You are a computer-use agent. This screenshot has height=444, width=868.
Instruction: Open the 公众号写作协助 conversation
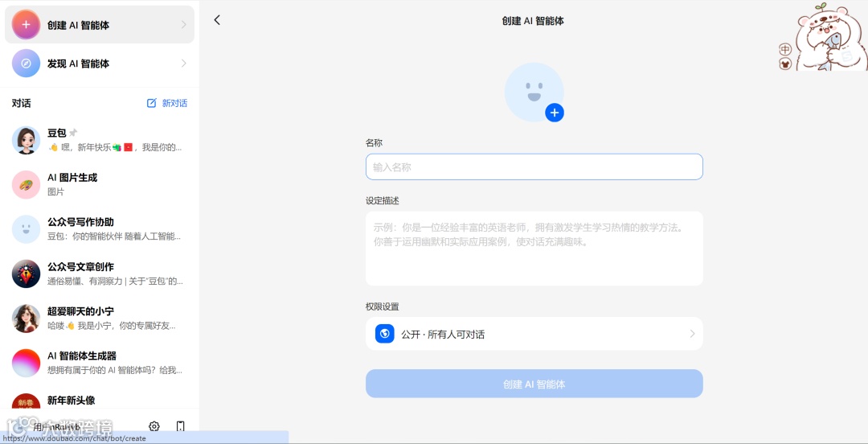point(100,229)
